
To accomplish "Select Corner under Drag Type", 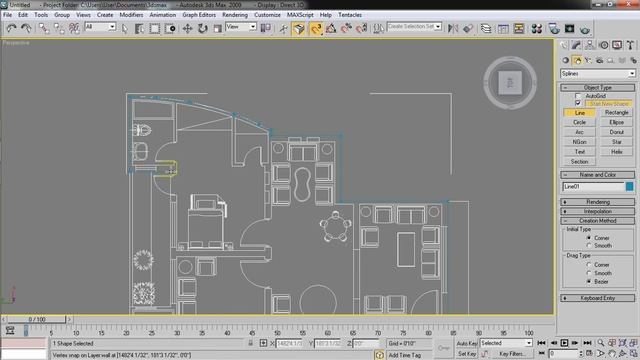I will (589, 264).
